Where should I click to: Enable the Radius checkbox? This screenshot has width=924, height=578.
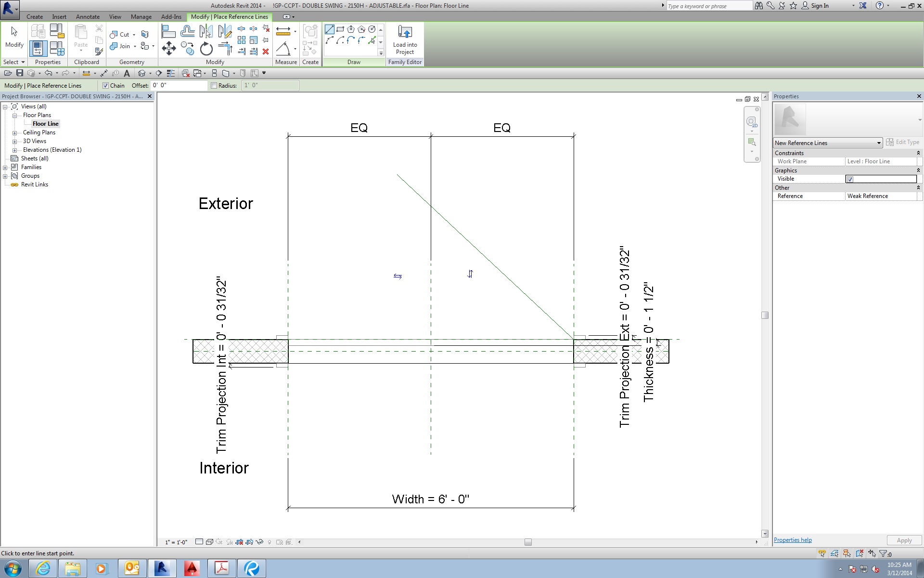[214, 86]
